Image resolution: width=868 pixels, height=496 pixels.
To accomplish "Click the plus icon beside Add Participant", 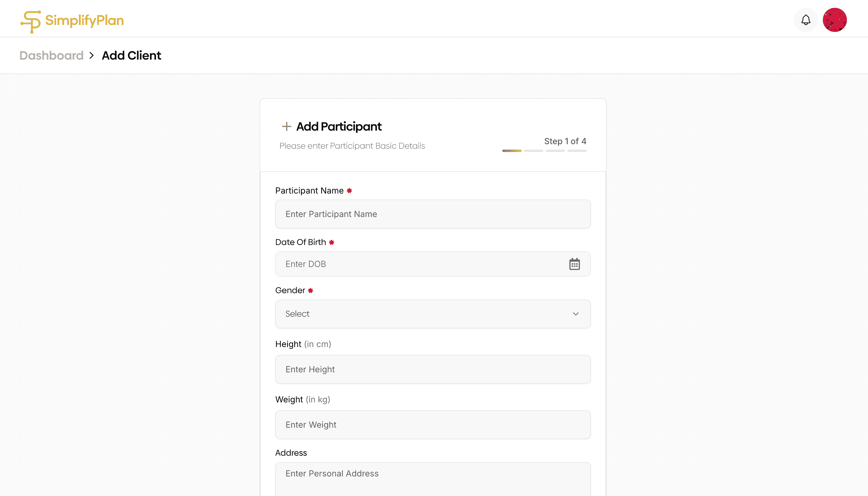I will 286,126.
